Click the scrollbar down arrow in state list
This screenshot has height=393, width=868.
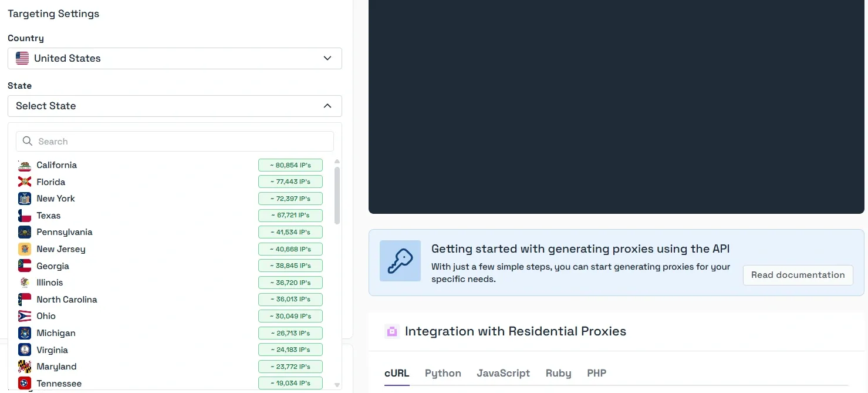pos(337,385)
